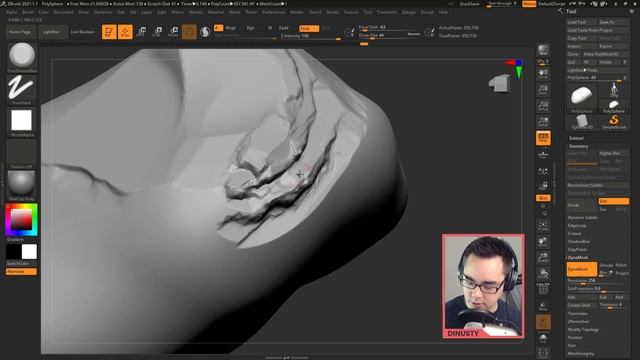Screen dimensions: 640x360
Task: Expand the Modify Topology subsection
Action: [x=583, y=329]
